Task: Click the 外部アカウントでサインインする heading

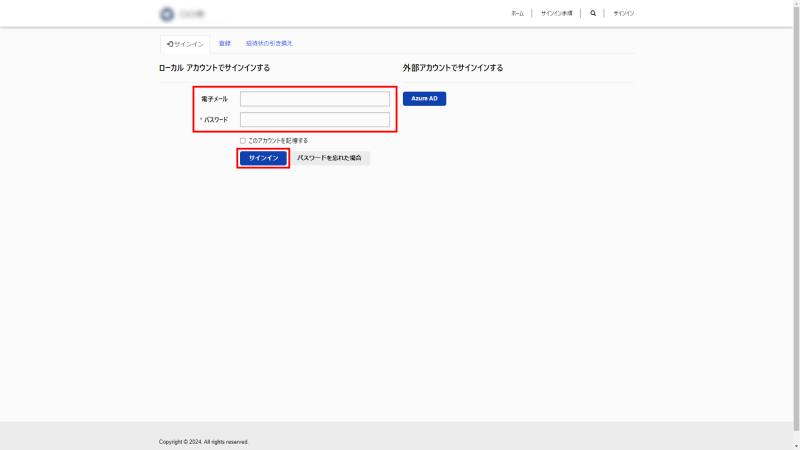Action: [452, 68]
